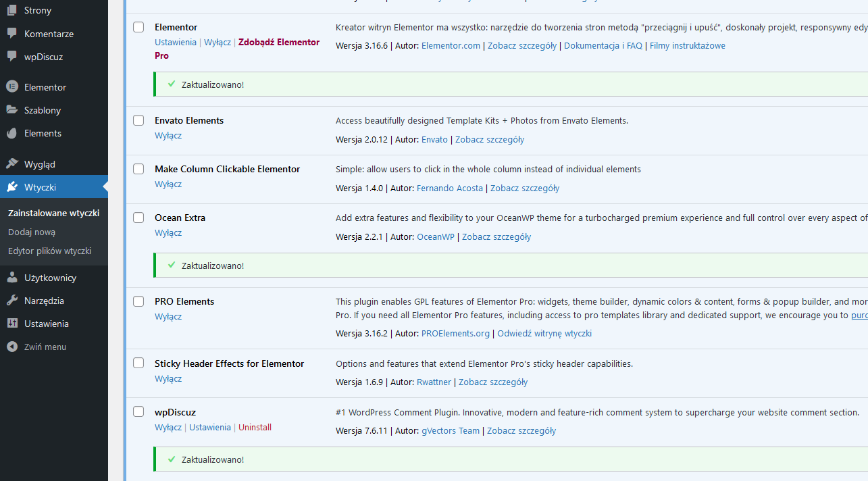Screen dimensions: 868x481
Task: Open the Dodaj nową submenu item
Action: tap(32, 232)
